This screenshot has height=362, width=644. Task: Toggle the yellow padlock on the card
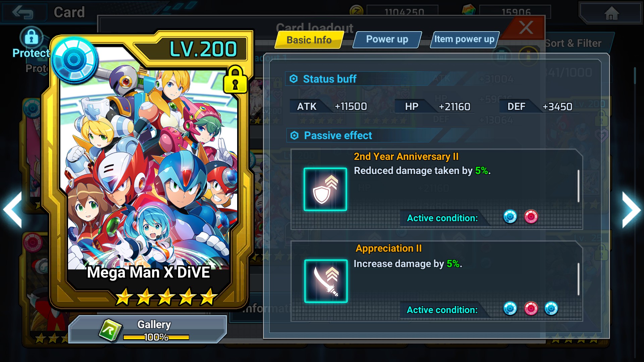(x=235, y=80)
